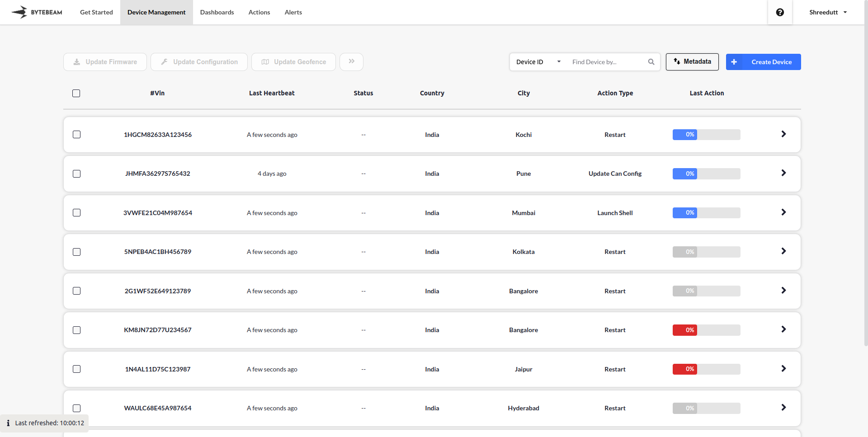Open the Alerts tab
Image resolution: width=868 pixels, height=437 pixels.
click(293, 12)
